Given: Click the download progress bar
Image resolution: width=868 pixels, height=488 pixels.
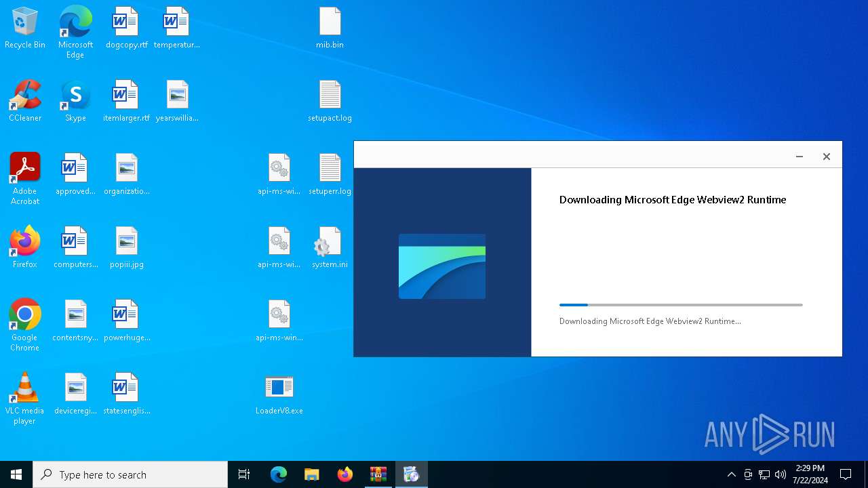Looking at the screenshot, I should point(681,305).
